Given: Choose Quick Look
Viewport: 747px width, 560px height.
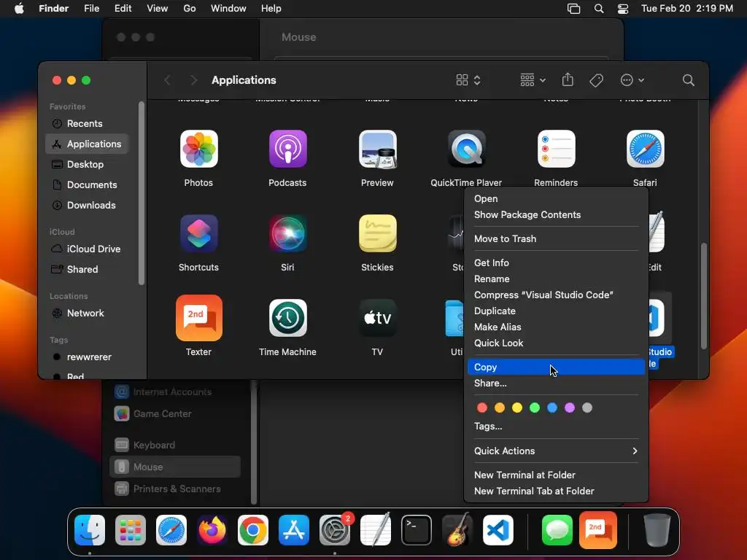Looking at the screenshot, I should [x=556, y=343].
